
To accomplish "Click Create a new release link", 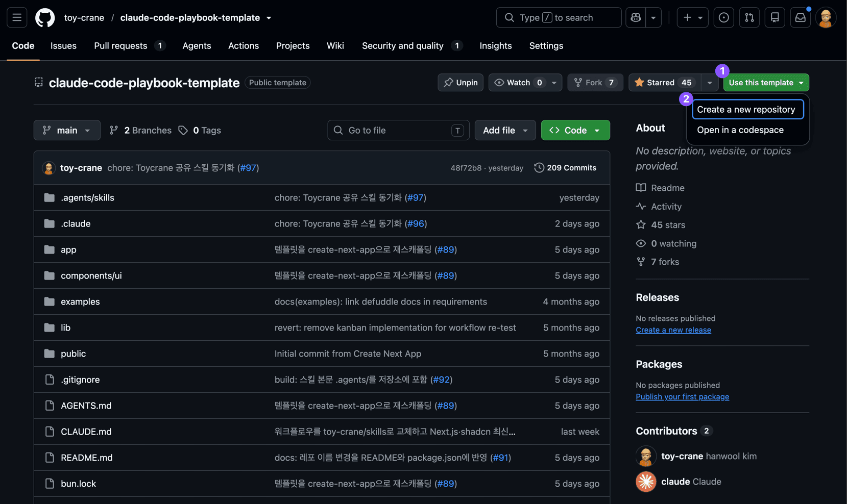I will pyautogui.click(x=673, y=330).
